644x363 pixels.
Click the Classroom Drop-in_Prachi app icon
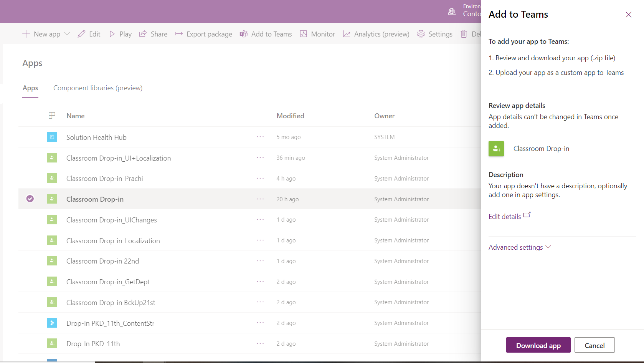click(x=52, y=178)
